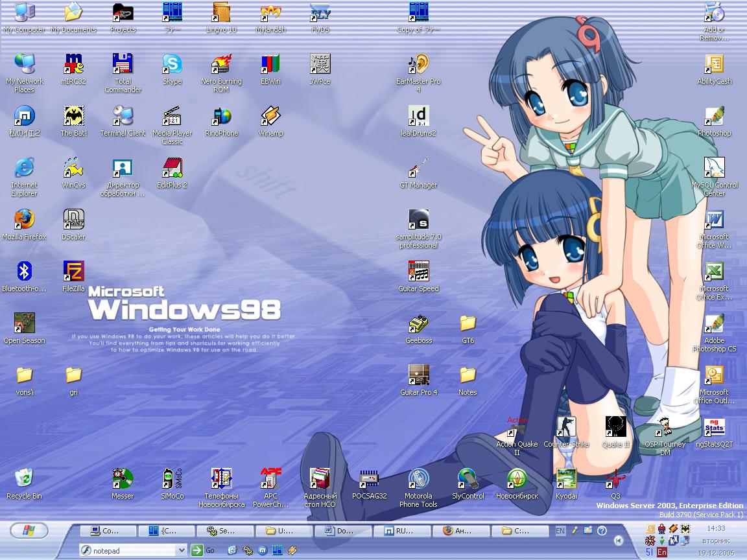Click the Start button
Screen dimensions: 747x560
[29, 531]
